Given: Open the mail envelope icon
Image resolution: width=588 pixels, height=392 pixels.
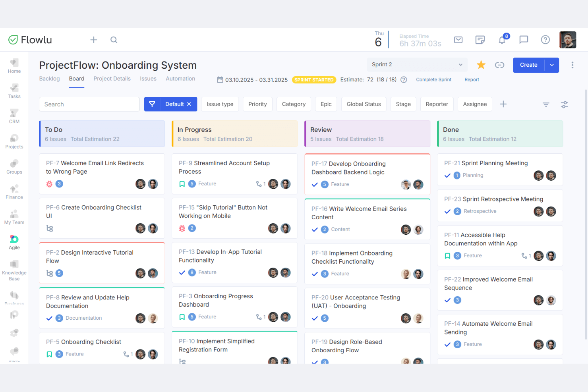Looking at the screenshot, I should [x=458, y=40].
